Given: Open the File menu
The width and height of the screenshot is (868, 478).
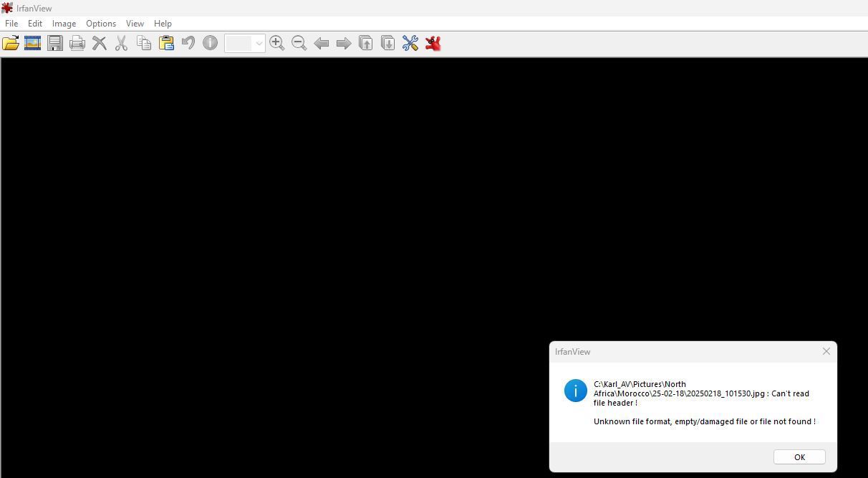Looking at the screenshot, I should tap(11, 23).
